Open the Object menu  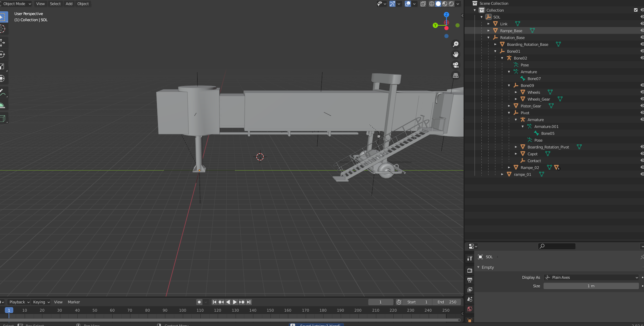[83, 4]
